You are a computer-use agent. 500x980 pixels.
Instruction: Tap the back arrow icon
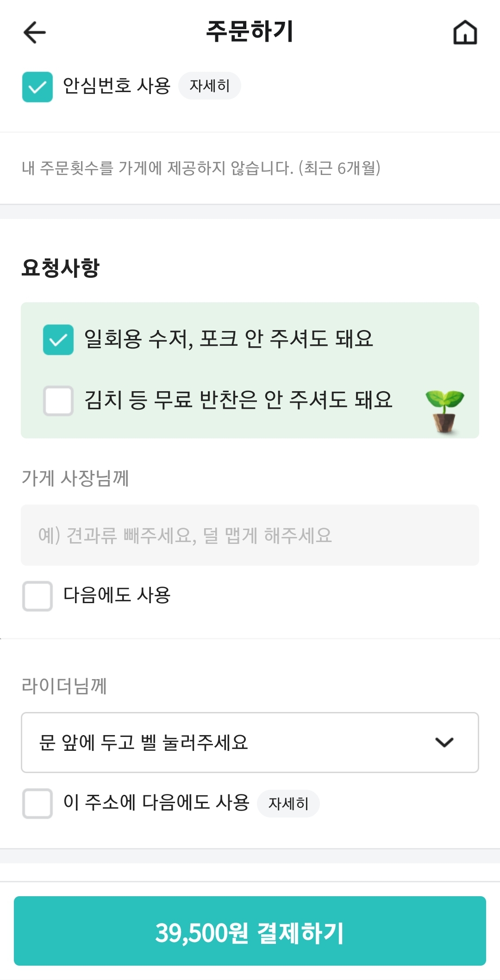click(x=35, y=32)
